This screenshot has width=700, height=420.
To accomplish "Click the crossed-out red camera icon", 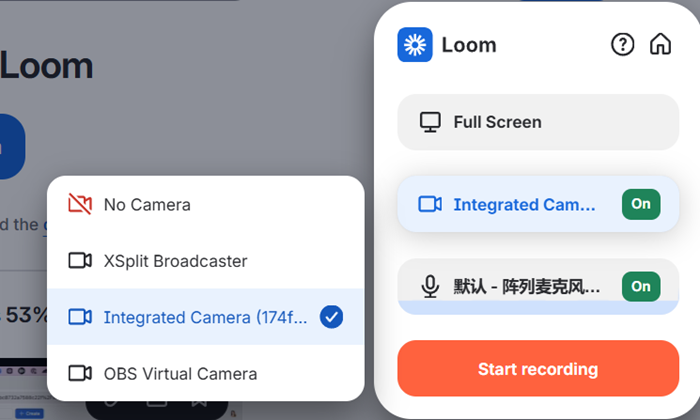I will tap(80, 204).
